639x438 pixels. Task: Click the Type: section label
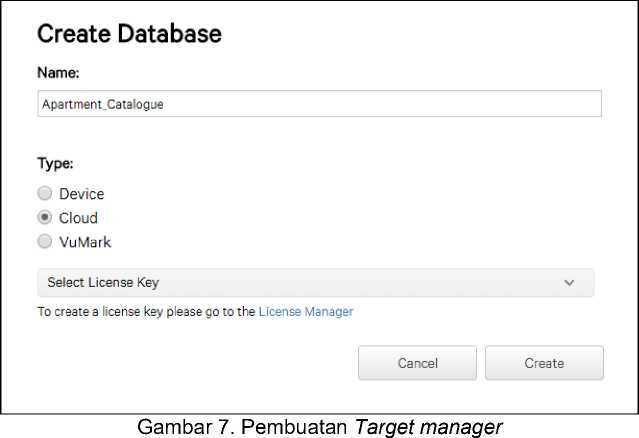pos(55,162)
